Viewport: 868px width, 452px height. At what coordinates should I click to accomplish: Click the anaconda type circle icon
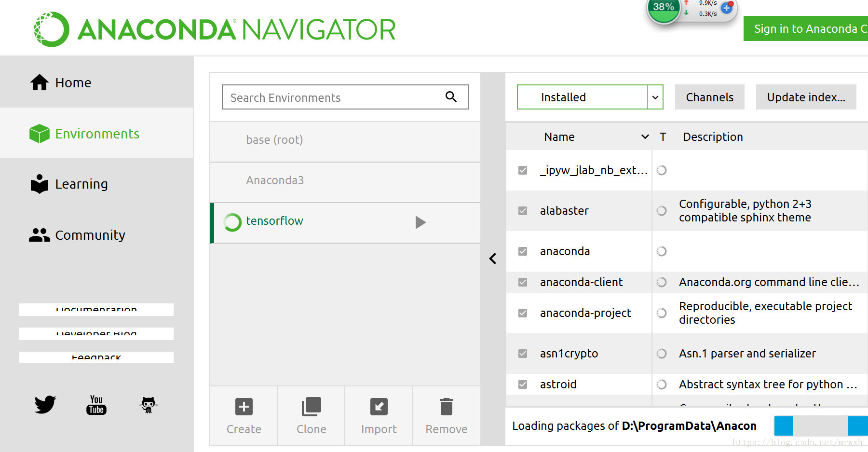click(x=662, y=251)
